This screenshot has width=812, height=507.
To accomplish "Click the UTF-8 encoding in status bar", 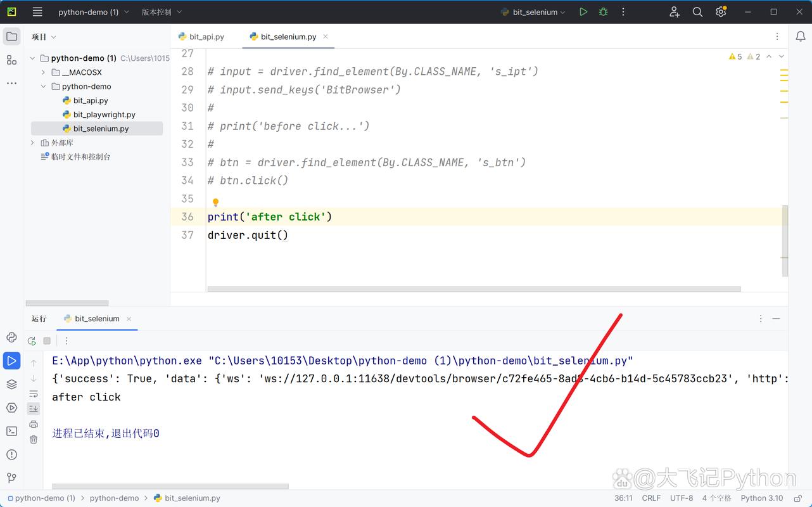I will click(682, 498).
